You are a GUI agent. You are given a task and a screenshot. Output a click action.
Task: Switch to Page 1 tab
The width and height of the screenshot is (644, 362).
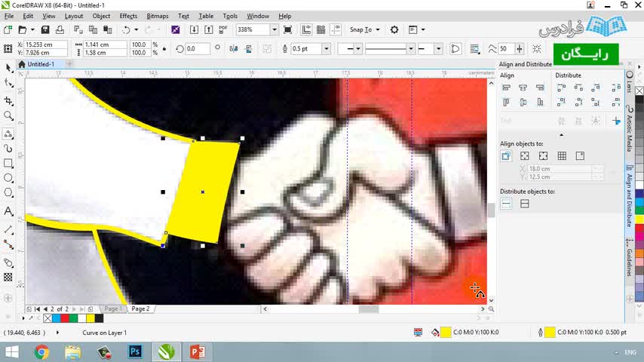pos(113,308)
